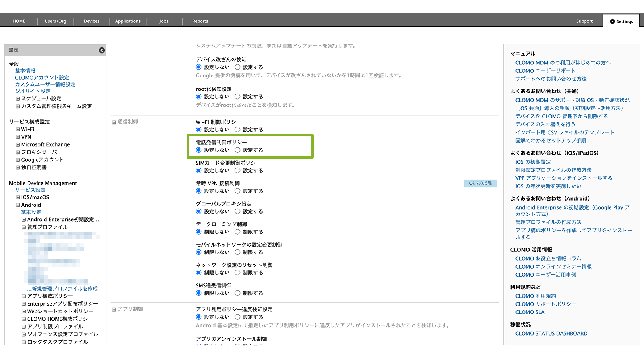Open the Applications menu
Viewport: 644px width, 362px height.
click(x=127, y=21)
